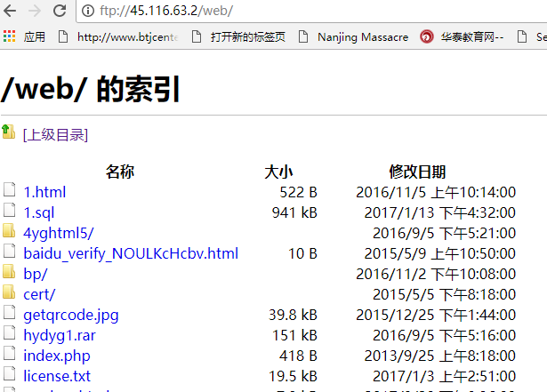547x392 pixels.
Task: Click the 39.8 kB size value
Action: (293, 315)
